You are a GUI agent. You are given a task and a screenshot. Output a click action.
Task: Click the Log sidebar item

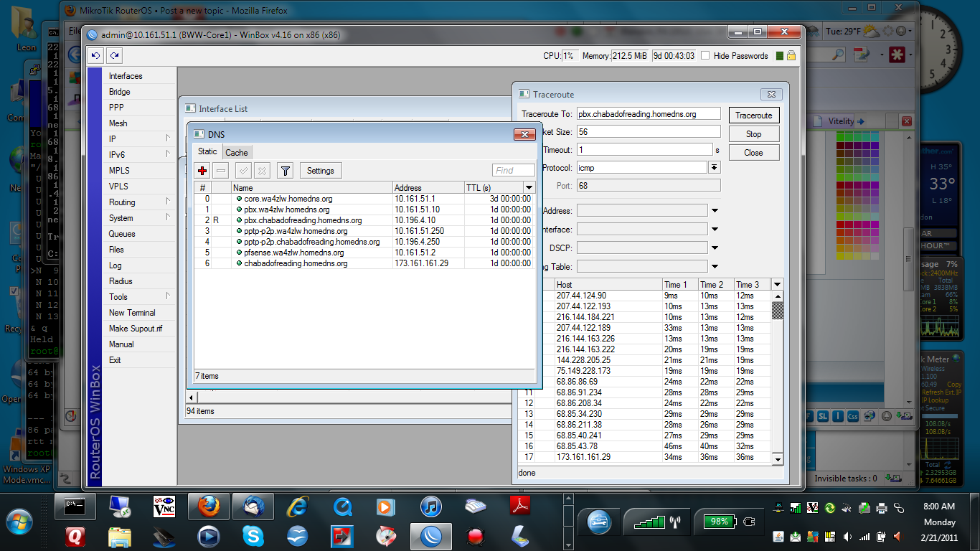(140, 265)
